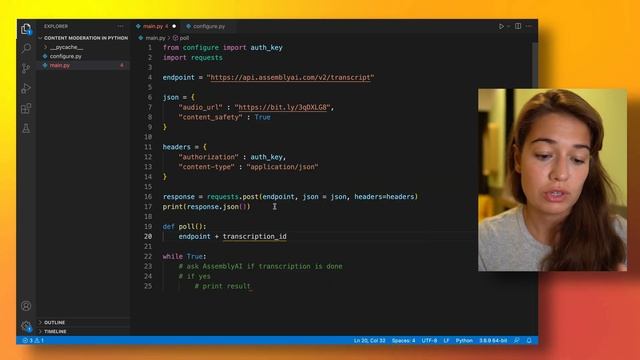Click the notifications bell in status bar
640x360 pixels.
529,340
